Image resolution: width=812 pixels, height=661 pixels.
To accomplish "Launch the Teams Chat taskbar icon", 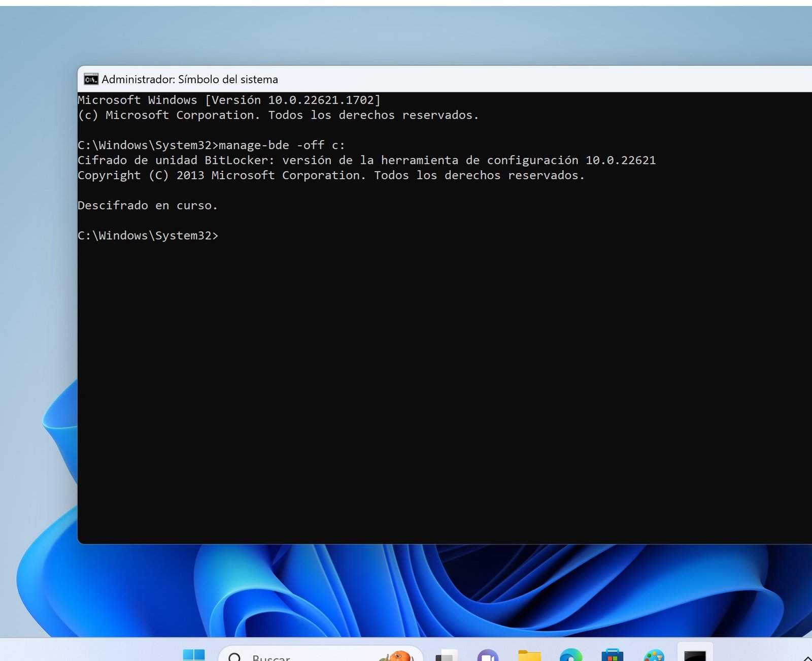I will point(488,656).
